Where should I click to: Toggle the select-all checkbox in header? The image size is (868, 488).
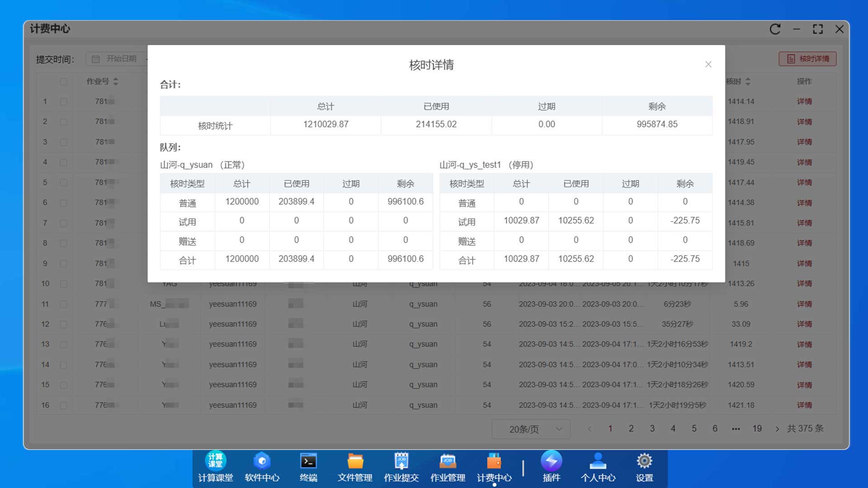click(63, 82)
